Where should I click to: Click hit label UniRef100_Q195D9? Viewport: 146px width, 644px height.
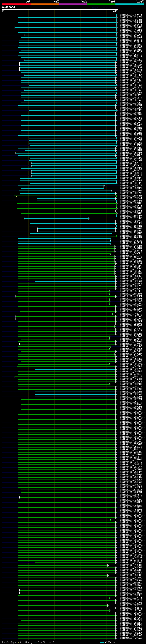[x=131, y=50]
